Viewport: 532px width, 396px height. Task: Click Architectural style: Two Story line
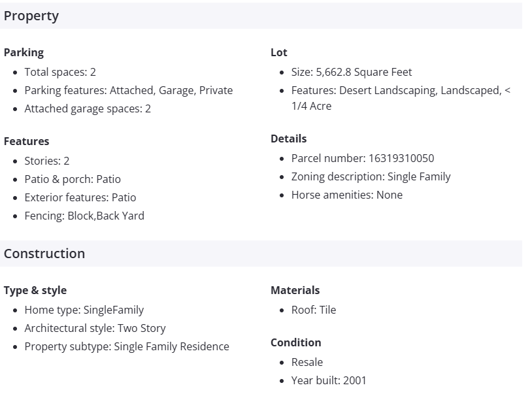click(95, 328)
